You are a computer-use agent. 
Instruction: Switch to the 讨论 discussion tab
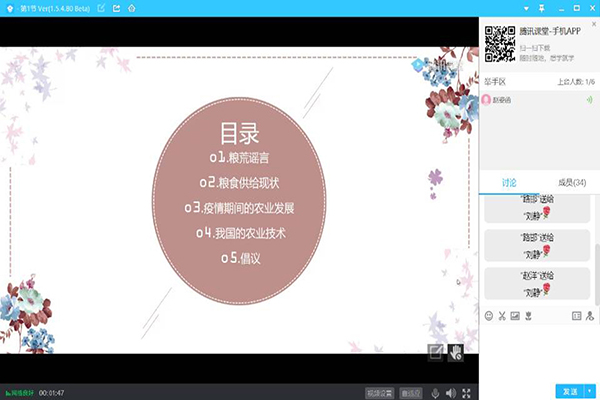(x=509, y=183)
